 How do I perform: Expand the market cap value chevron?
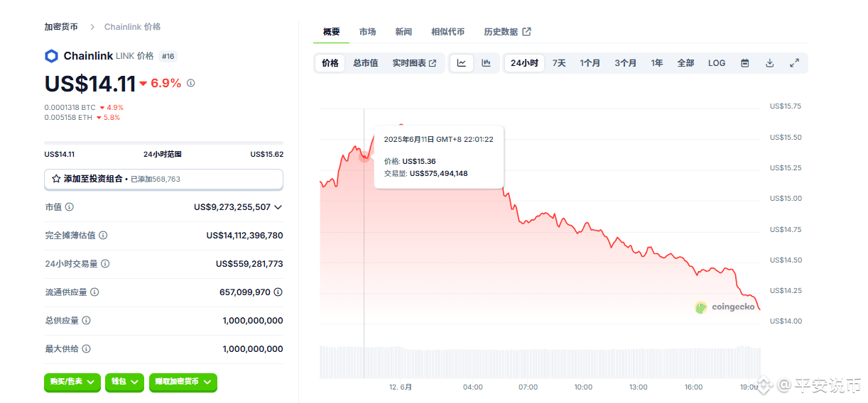coord(278,207)
